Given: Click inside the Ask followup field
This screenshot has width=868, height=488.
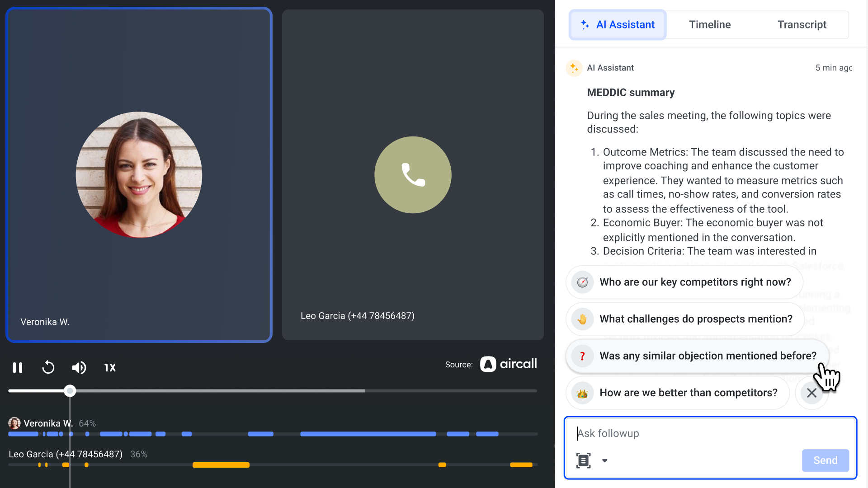Looking at the screenshot, I should pos(656,433).
